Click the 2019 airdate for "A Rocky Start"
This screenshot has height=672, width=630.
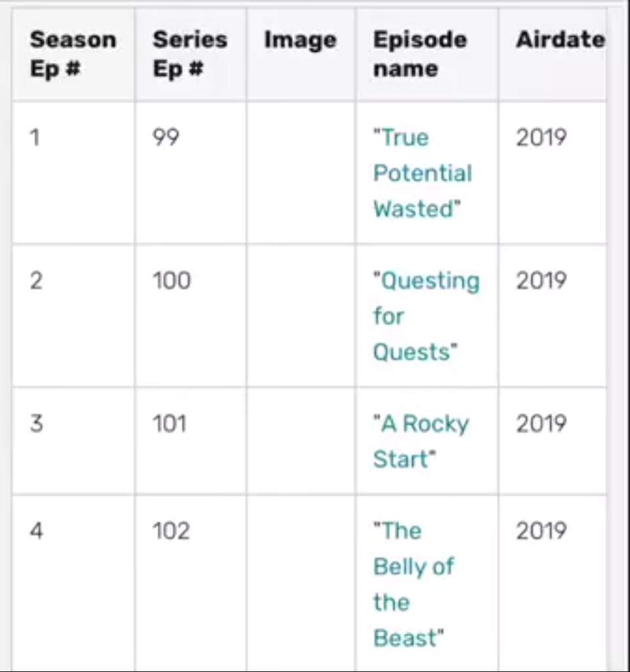pos(541,423)
